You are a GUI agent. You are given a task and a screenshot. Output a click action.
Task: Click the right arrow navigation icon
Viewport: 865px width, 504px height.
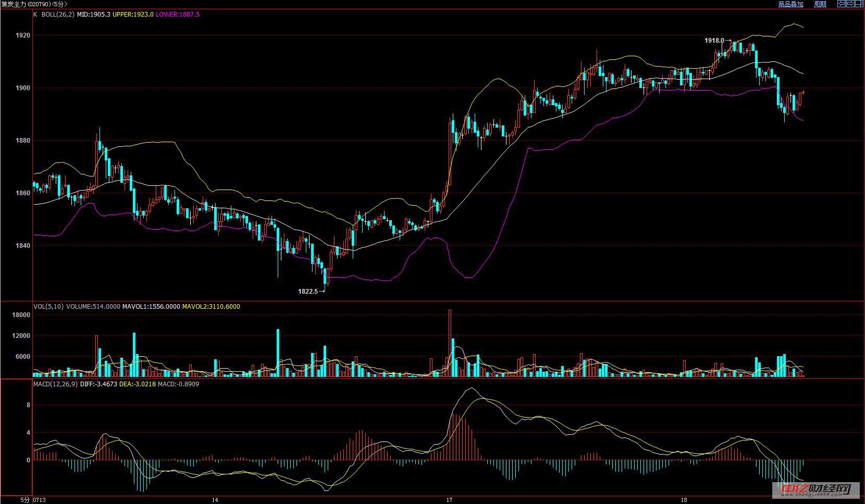pos(850,4)
